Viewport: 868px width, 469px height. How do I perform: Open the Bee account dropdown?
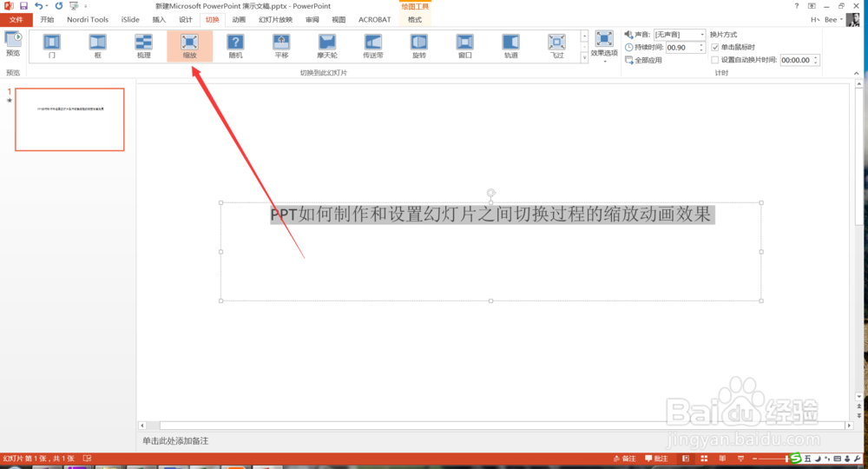click(833, 19)
